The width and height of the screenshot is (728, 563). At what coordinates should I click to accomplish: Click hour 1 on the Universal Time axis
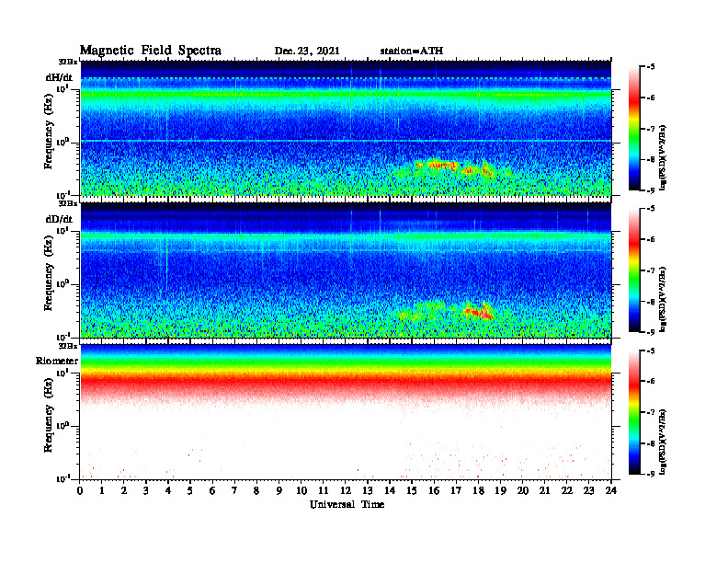click(x=102, y=490)
